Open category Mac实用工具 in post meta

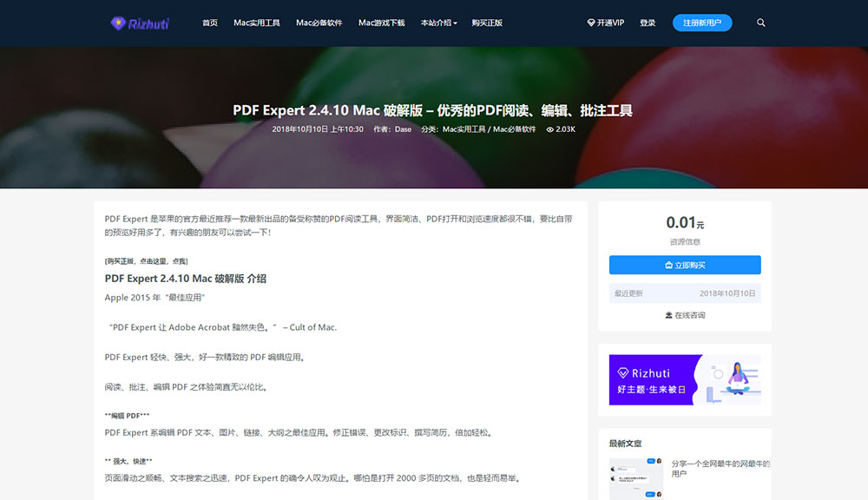coord(464,129)
